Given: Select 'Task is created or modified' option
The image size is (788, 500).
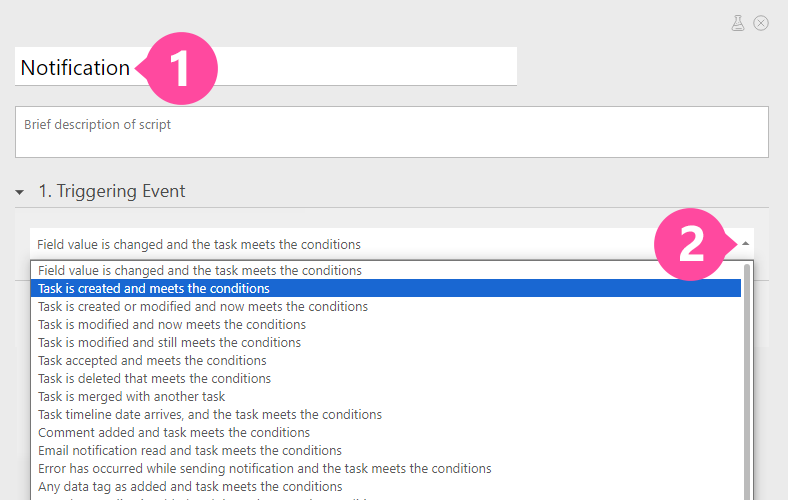Looking at the screenshot, I should pyautogui.click(x=203, y=306).
